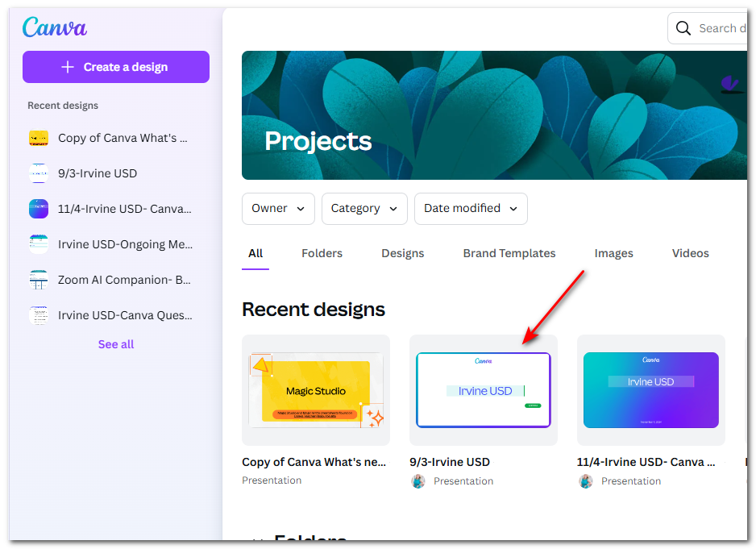Switch to the Brand Templates tab
The width and height of the screenshot is (756, 549).
[509, 253]
